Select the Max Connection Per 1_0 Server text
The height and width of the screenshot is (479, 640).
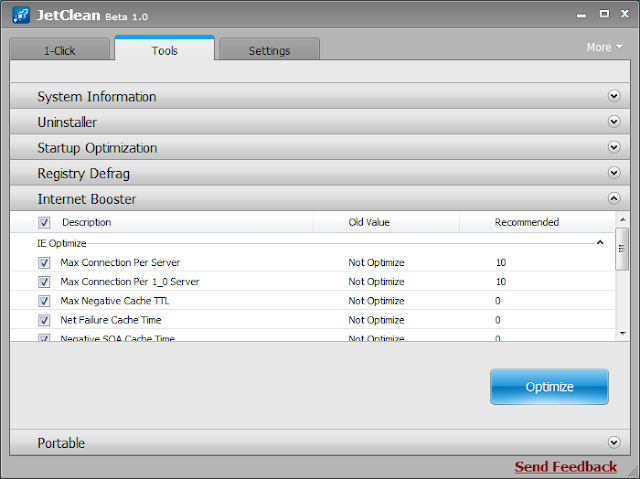[x=130, y=282]
